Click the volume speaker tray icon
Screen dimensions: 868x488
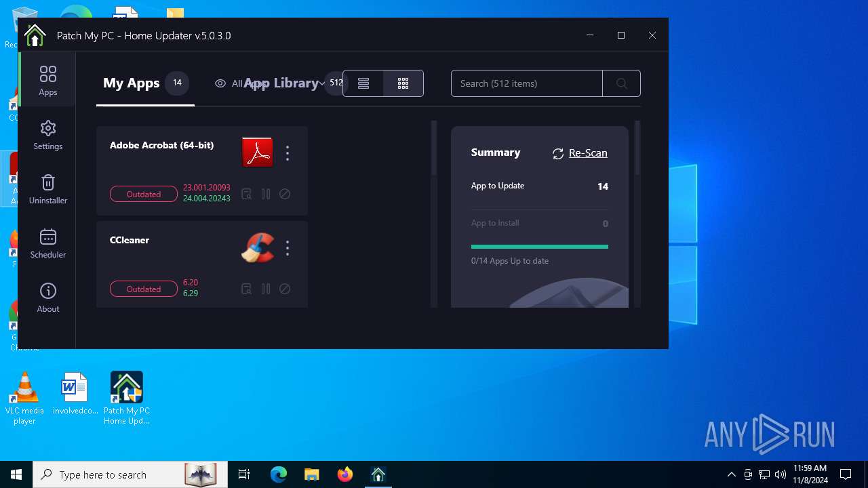tap(781, 474)
